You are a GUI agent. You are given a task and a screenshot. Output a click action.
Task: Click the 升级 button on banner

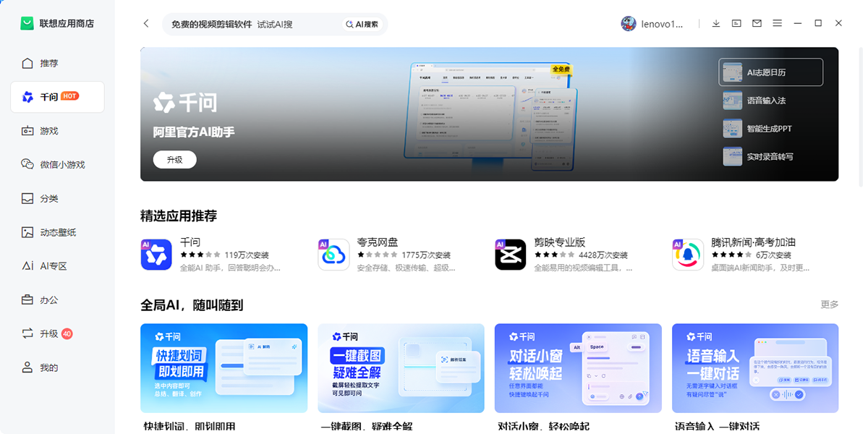point(175,160)
